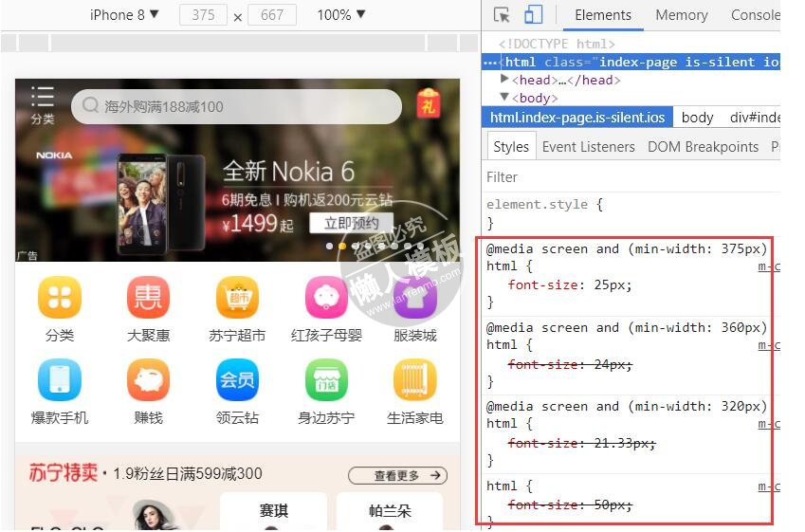Select the DOM Breakpoints subtab
The width and height of the screenshot is (805, 532).
pyautogui.click(x=703, y=147)
